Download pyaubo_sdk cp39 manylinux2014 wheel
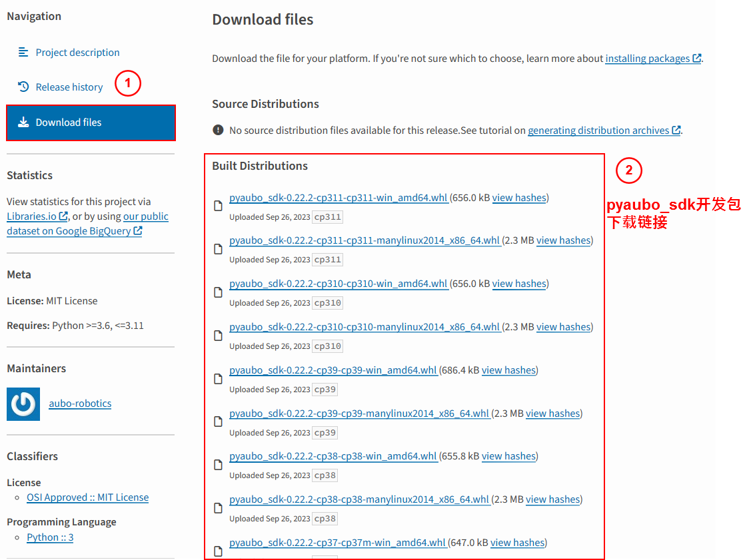753x560 pixels. point(360,413)
